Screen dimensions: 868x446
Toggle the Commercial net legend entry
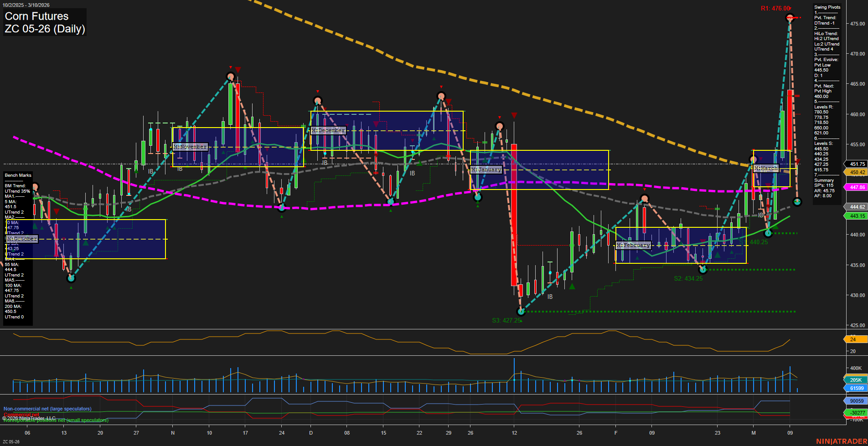pos(21,415)
